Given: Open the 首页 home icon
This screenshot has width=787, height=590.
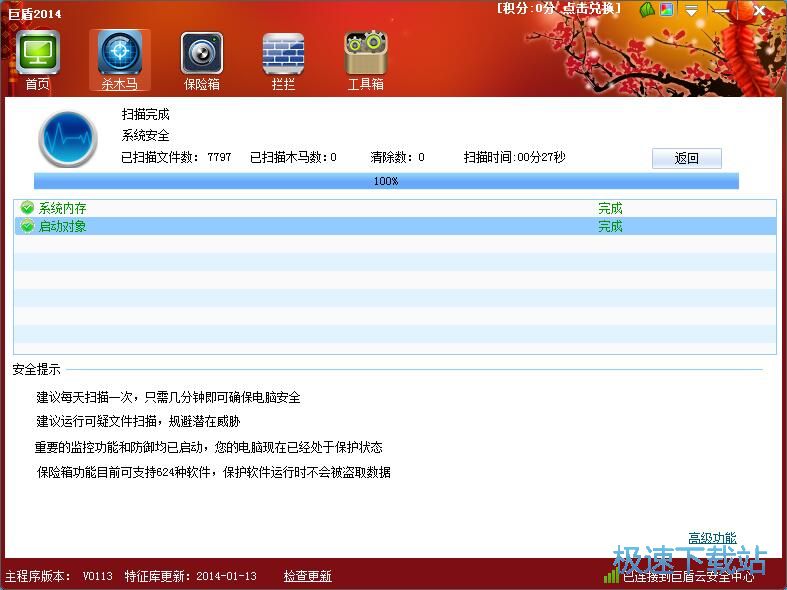Looking at the screenshot, I should coord(38,58).
